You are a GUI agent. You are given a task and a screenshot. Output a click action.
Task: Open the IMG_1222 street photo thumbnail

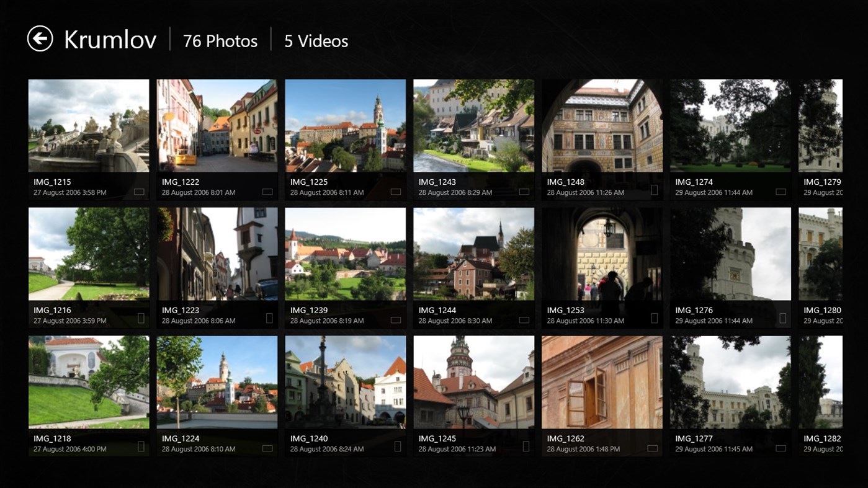pos(217,125)
